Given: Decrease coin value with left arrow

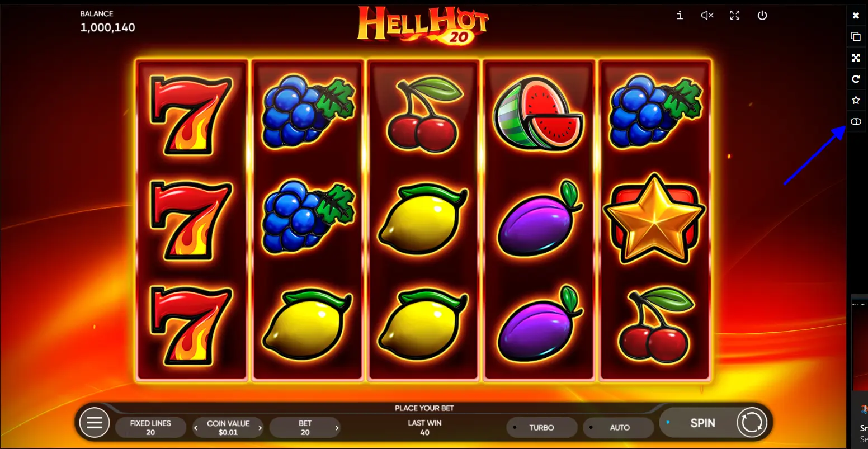Looking at the screenshot, I should pos(196,428).
